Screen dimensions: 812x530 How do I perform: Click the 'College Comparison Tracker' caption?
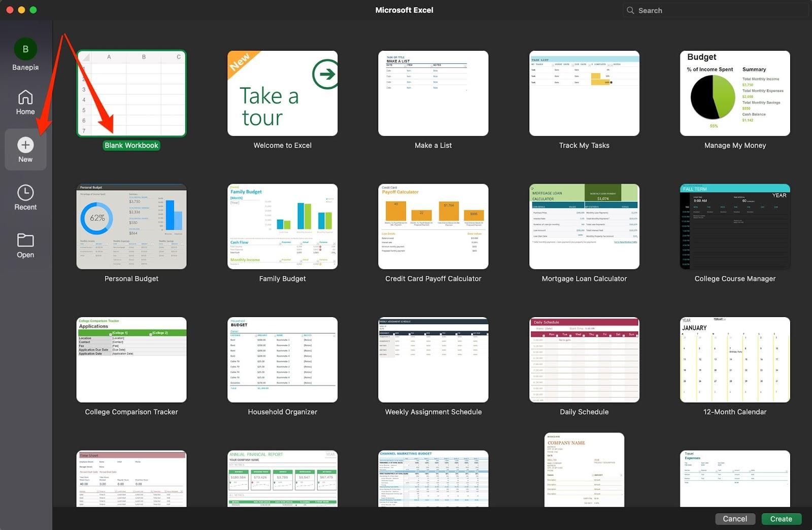pos(131,412)
